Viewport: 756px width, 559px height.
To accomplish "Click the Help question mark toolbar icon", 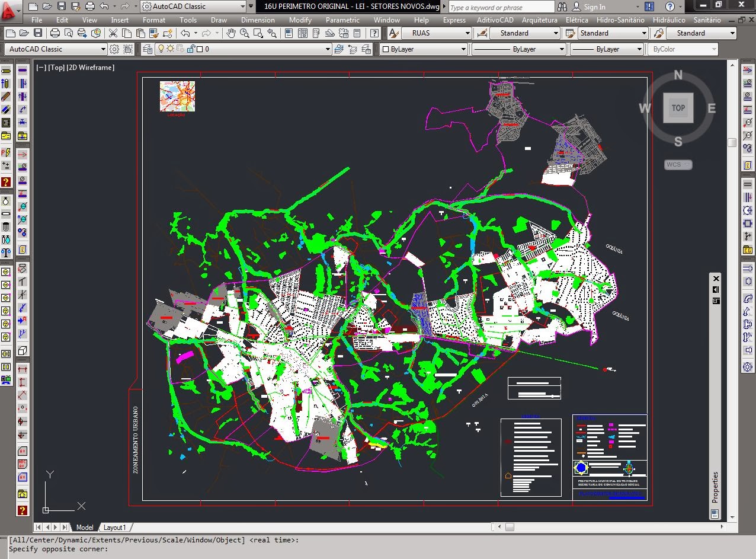I will pos(374,34).
